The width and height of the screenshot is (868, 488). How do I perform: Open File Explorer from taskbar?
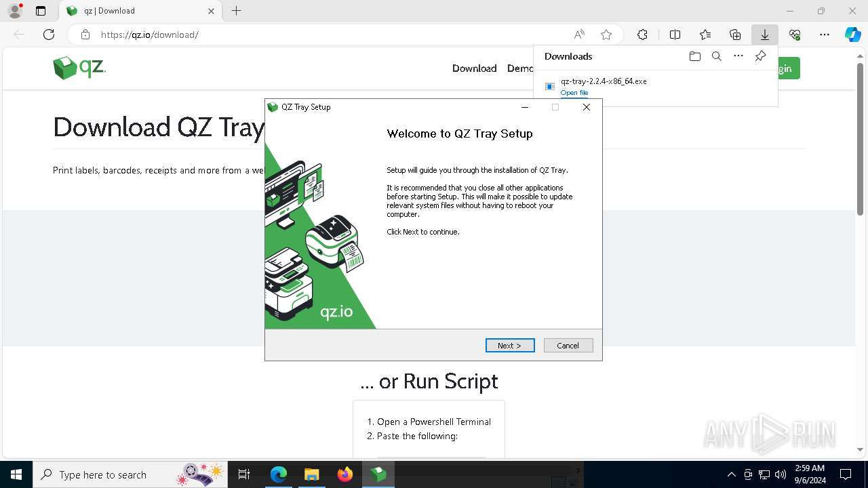click(x=311, y=474)
